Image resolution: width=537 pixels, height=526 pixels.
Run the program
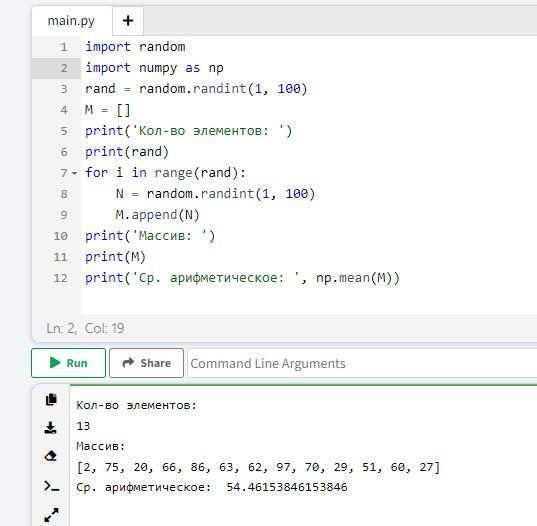click(x=68, y=363)
